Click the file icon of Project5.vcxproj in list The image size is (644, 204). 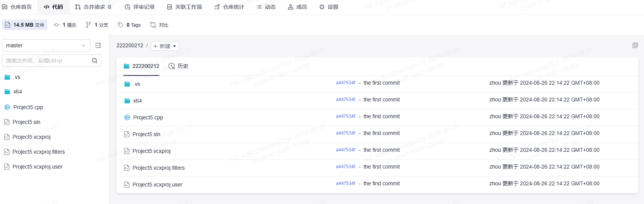[x=127, y=151]
